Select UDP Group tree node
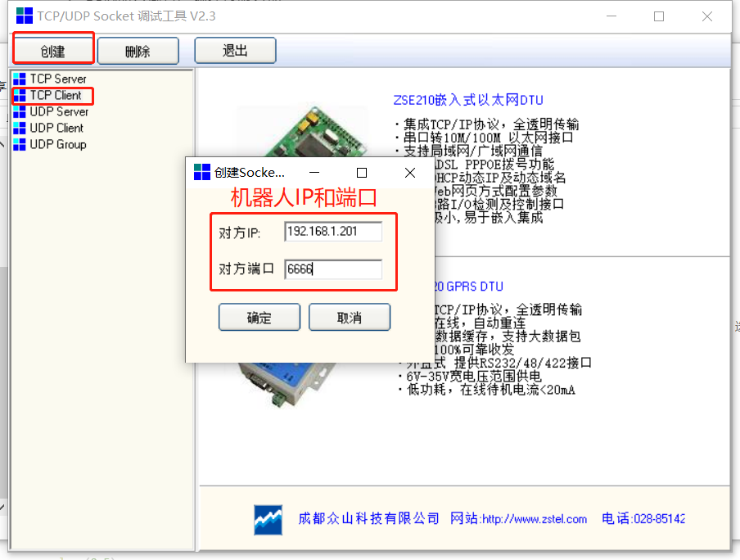The height and width of the screenshot is (560, 740). 57,144
